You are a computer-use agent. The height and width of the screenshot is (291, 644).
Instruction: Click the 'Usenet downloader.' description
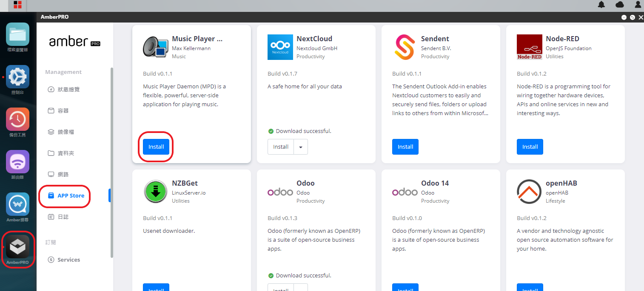(x=169, y=231)
